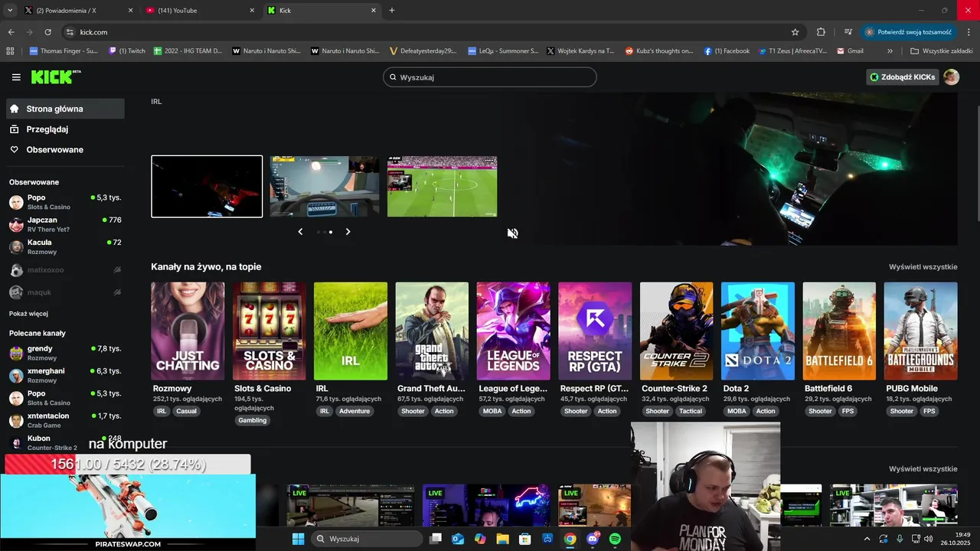This screenshot has width=980, height=551.
Task: Open Discord from the taskbar
Action: coord(593,539)
